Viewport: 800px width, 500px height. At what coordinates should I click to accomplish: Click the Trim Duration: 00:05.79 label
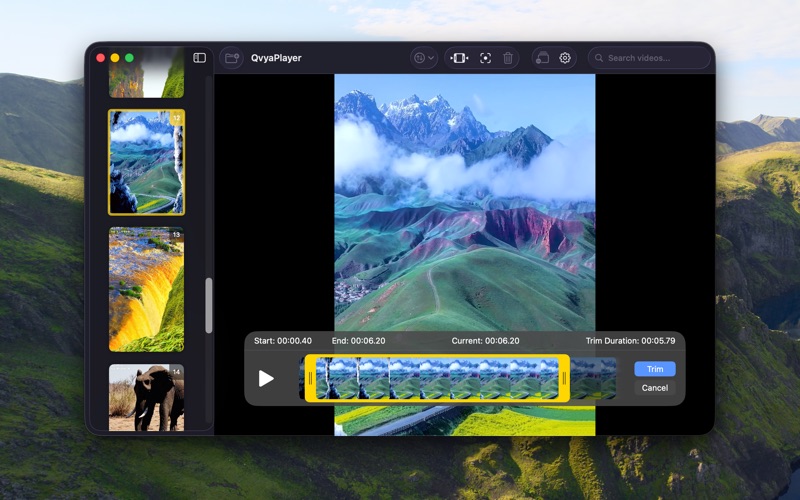pos(630,341)
